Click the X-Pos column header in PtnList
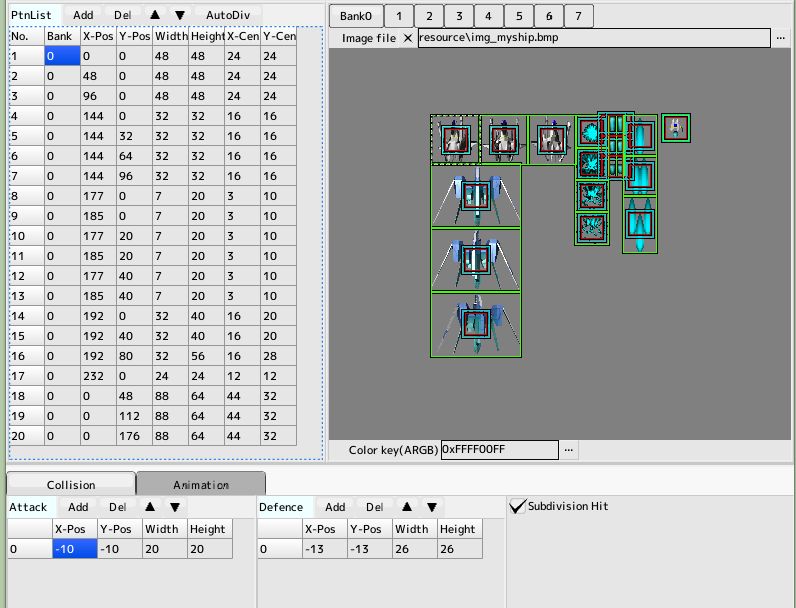Image resolution: width=796 pixels, height=608 pixels. [x=98, y=36]
